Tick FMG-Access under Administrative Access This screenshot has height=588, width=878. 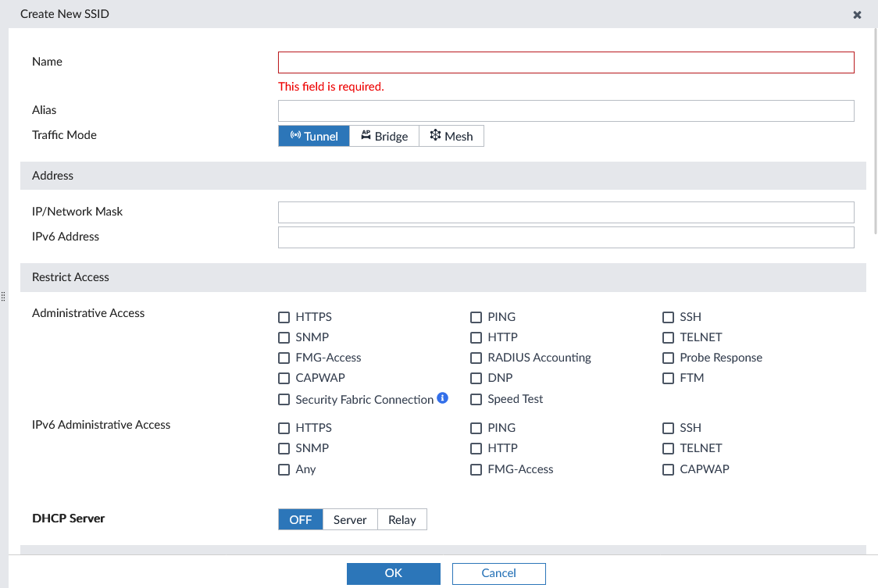point(284,358)
